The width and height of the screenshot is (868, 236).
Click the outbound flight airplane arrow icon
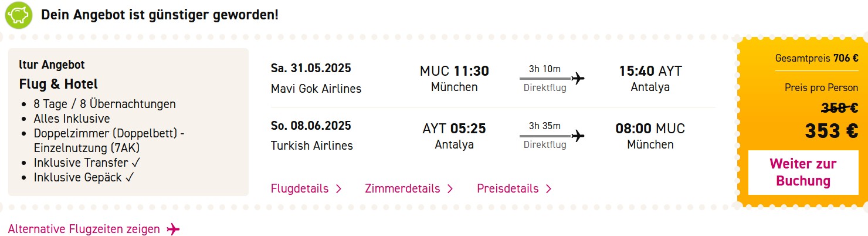click(x=578, y=78)
